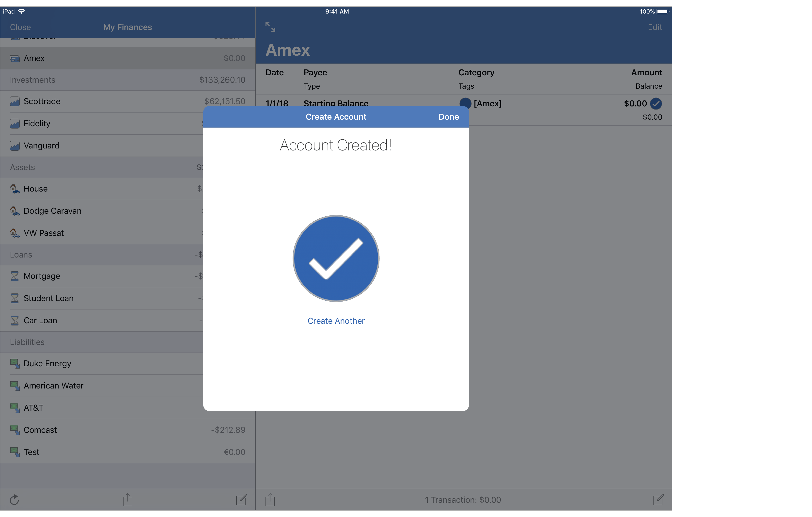The image size is (812, 517).
Task: Click the Mortgage hourglass loan icon
Action: 15,276
